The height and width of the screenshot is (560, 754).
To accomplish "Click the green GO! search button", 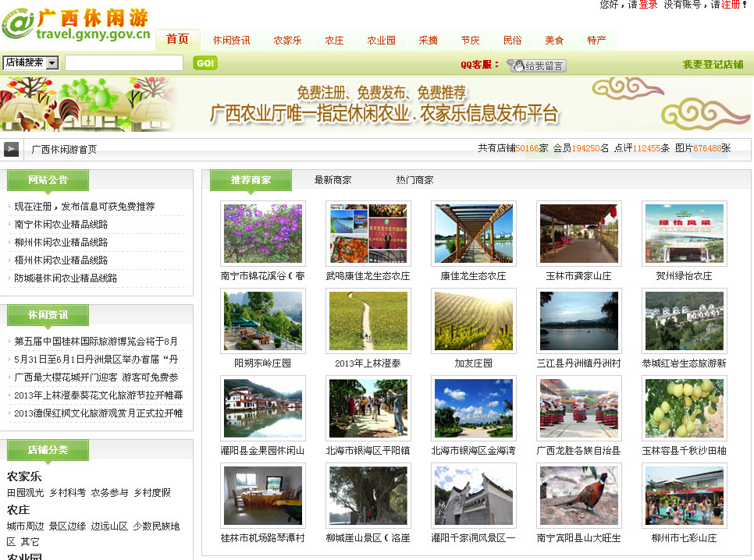I will (205, 63).
